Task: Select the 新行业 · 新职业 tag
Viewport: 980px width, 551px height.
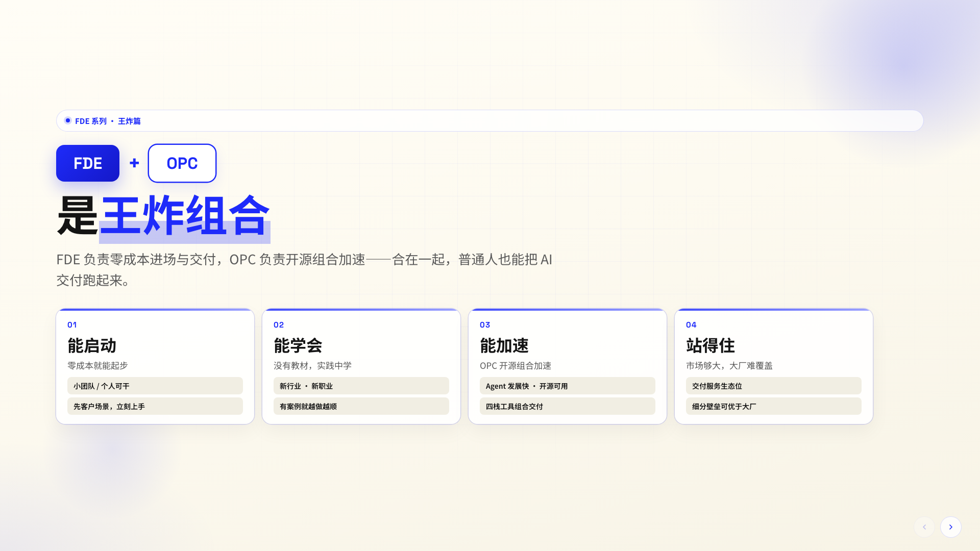Action: (361, 386)
